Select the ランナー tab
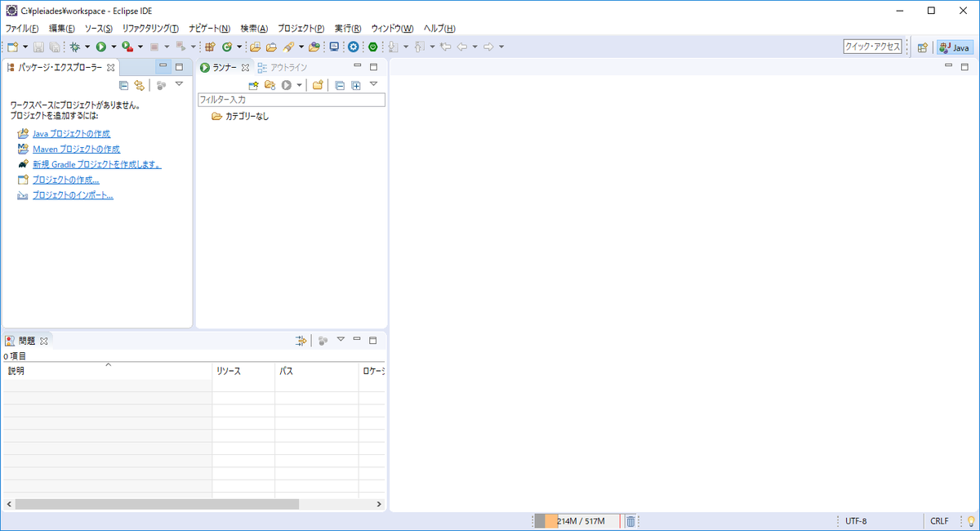The image size is (980, 531). [x=225, y=67]
